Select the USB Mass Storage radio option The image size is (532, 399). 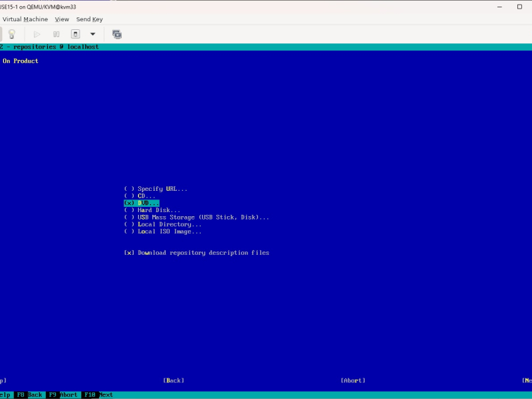coord(196,217)
